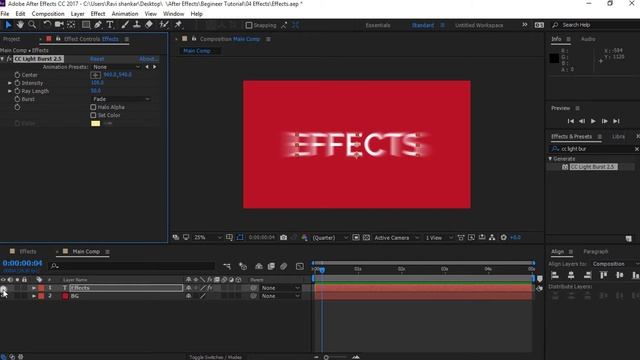Select the Hand tool
The width and height of the screenshot is (640, 360).
[20, 25]
